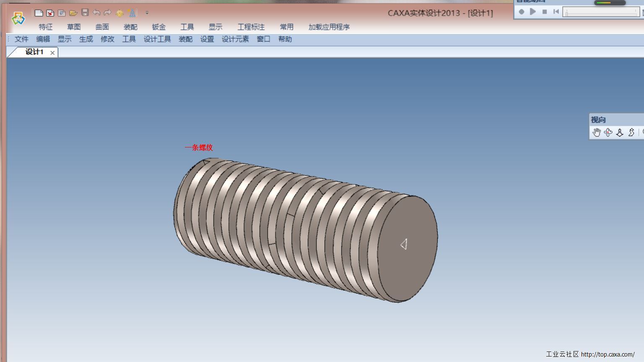Screen dimensions: 644x362
Task: Open the 文件 menu
Action: [21, 39]
